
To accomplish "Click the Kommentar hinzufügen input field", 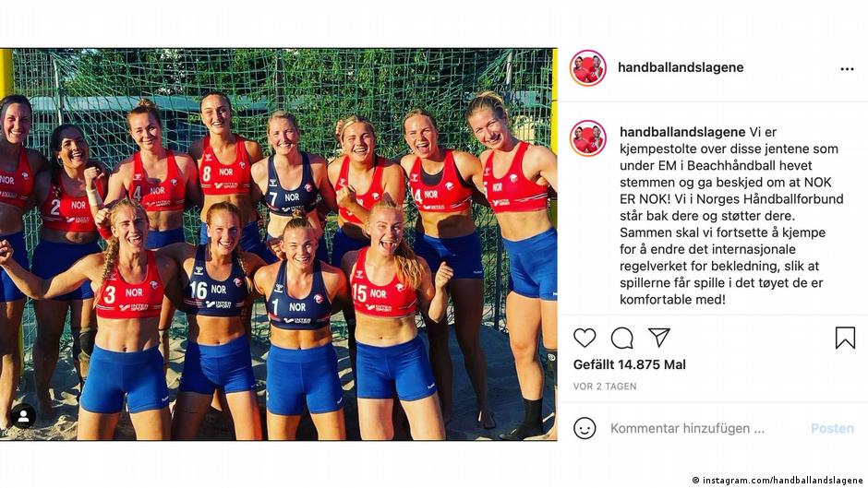I will [688, 428].
